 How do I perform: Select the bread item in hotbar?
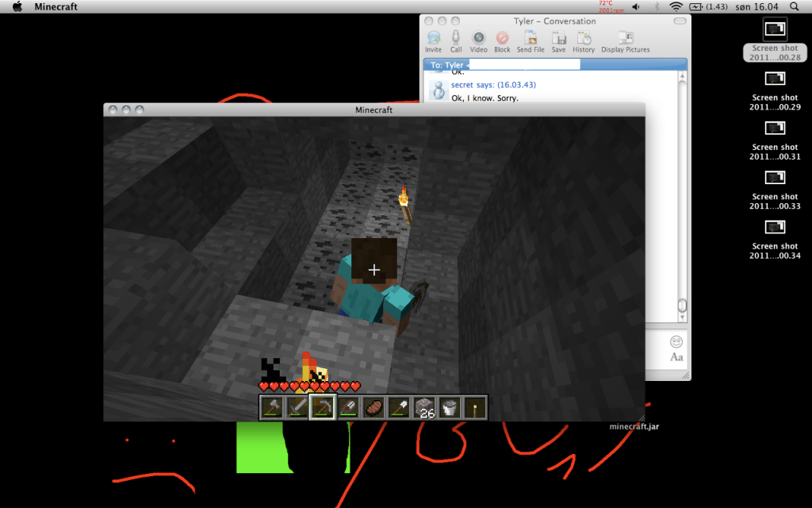[373, 407]
